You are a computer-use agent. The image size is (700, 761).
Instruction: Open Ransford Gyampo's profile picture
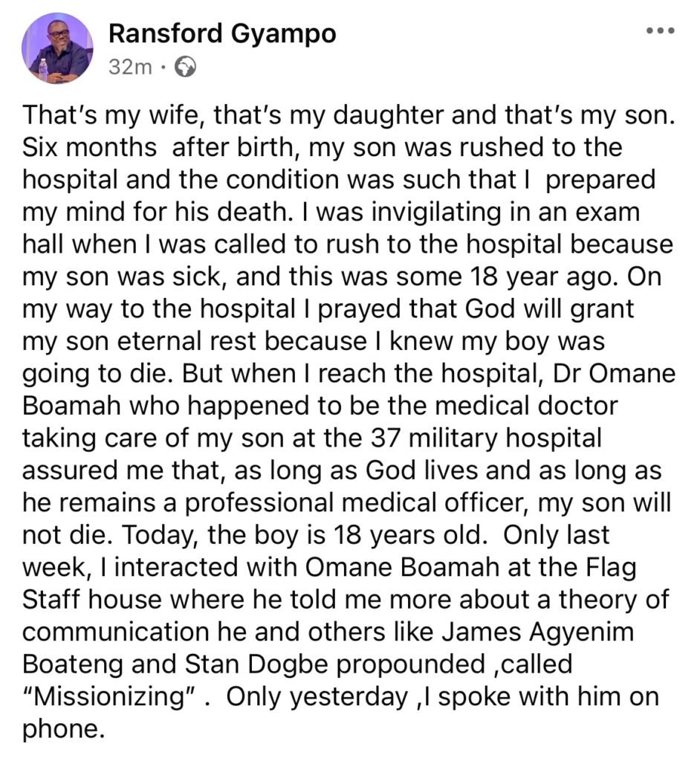click(x=57, y=48)
